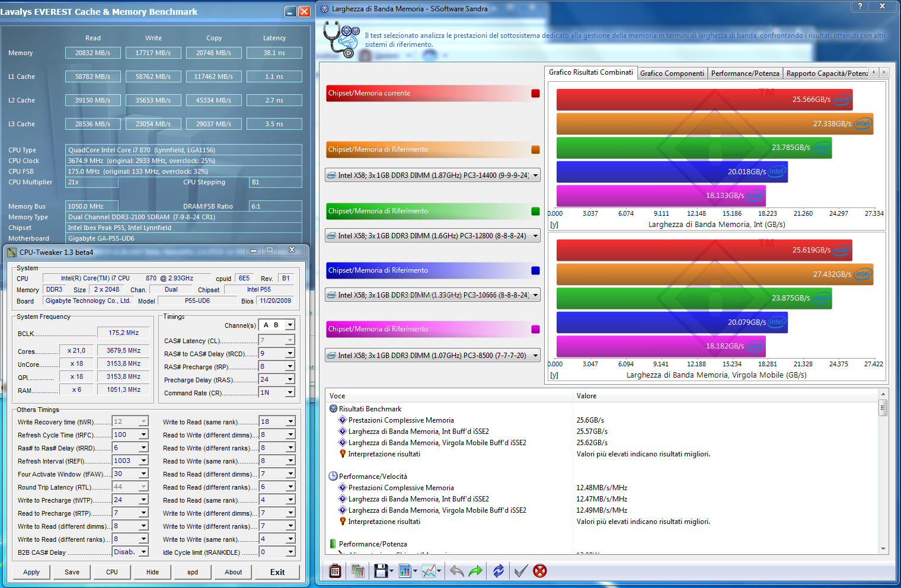
Task: Click the grey back arrow in Sandra's toolbar
Action: coord(456,571)
